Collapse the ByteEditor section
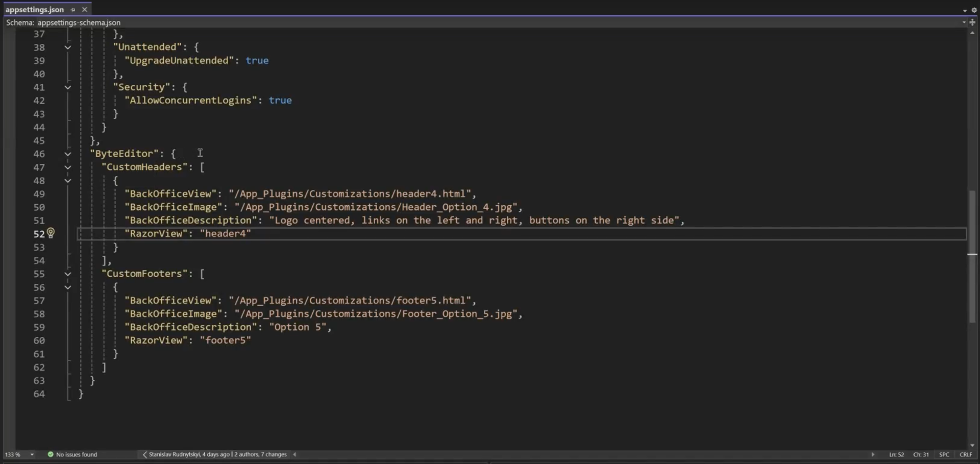The height and width of the screenshot is (464, 980). pyautogui.click(x=67, y=154)
